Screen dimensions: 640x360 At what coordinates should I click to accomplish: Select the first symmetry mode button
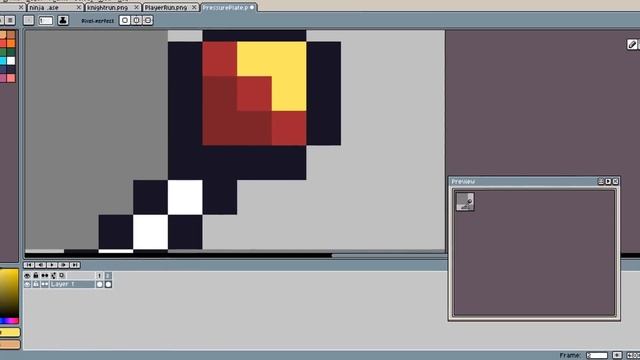click(125, 20)
